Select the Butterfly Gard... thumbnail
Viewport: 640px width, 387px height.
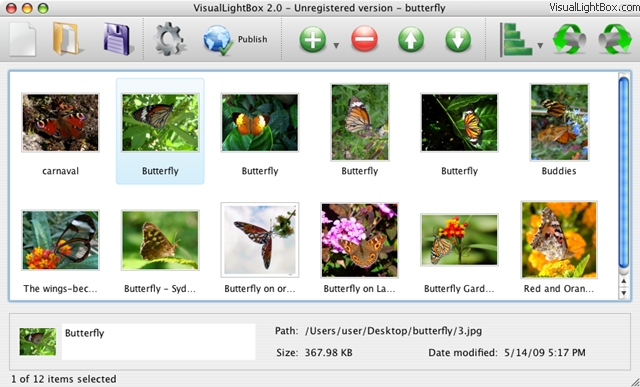459,240
